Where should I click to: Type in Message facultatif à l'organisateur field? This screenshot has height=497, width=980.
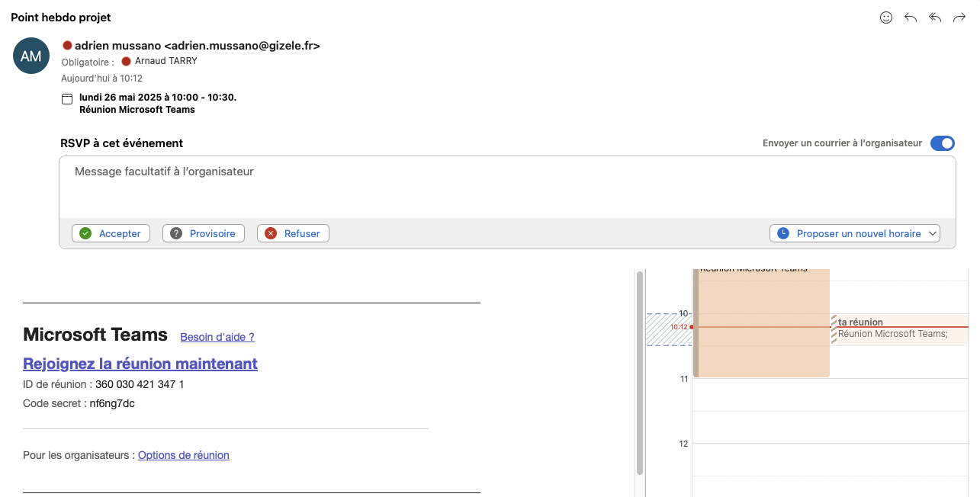tap(507, 187)
